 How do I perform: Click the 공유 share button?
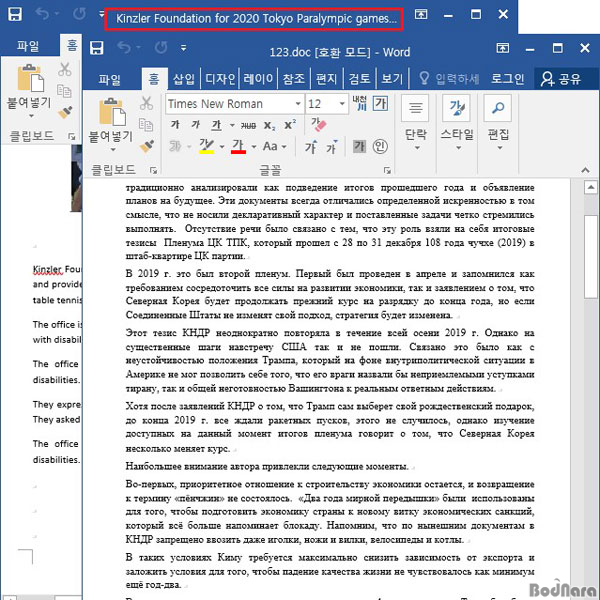(561, 79)
